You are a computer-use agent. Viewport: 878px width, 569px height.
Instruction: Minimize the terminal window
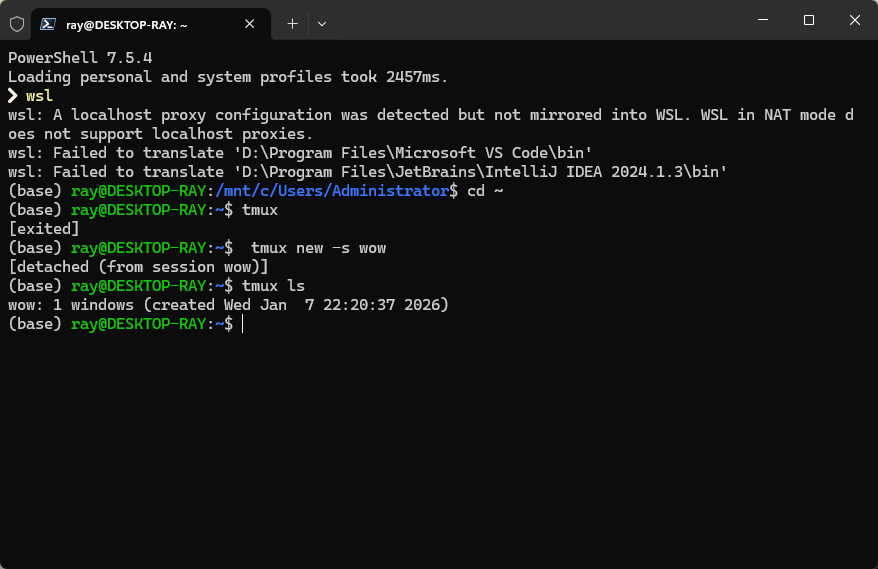[x=764, y=21]
